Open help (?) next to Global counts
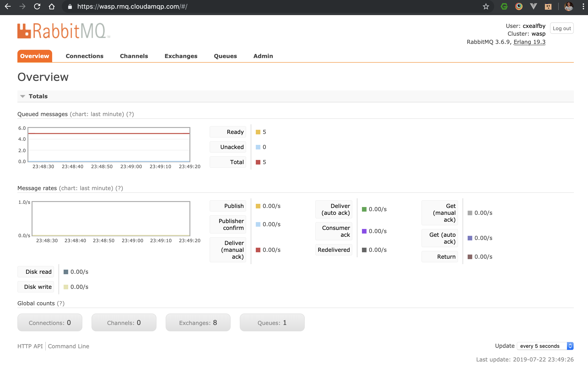The image size is (588, 388). click(61, 303)
